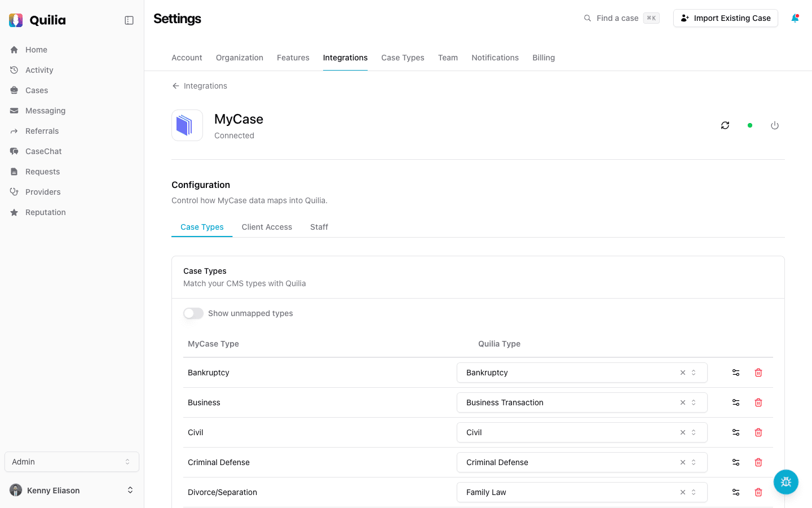Delete the Bankruptcy mapping row

pos(758,373)
